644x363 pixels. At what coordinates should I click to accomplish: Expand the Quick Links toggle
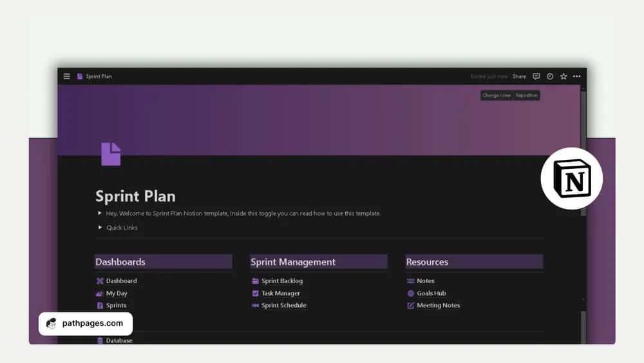click(x=100, y=228)
